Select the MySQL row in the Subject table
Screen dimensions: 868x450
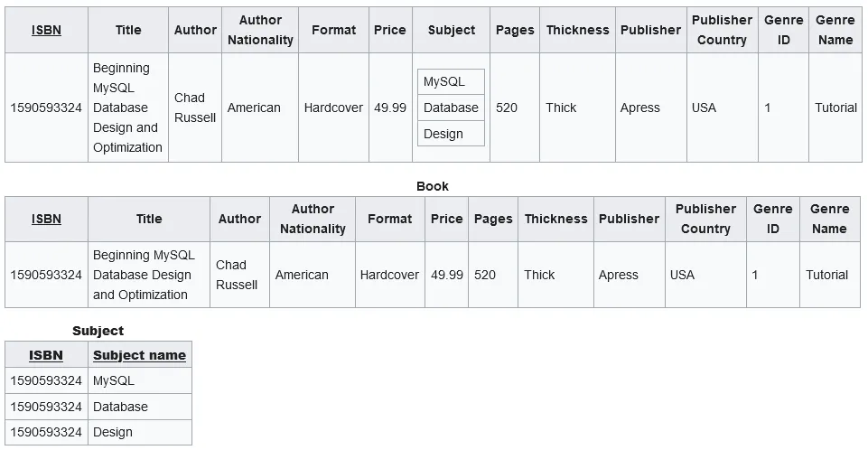(114, 380)
